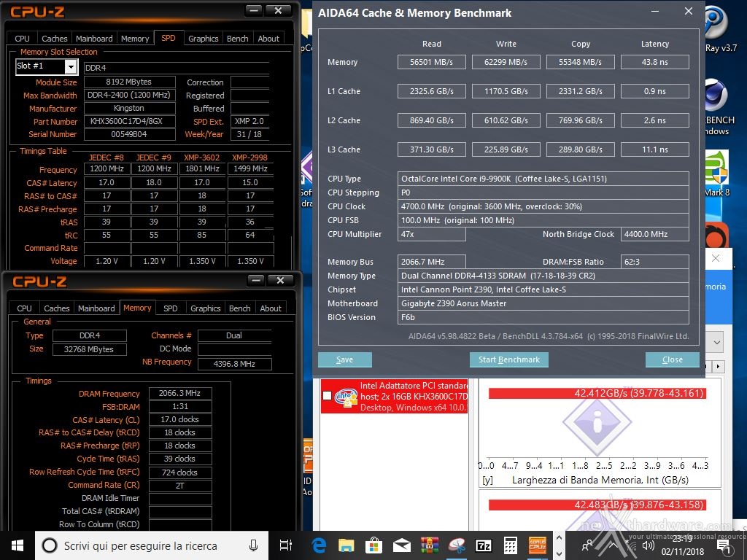Click the taskbar's scroll-up arrow
Image resolution: width=747 pixels, height=560 pixels.
(x=560, y=539)
